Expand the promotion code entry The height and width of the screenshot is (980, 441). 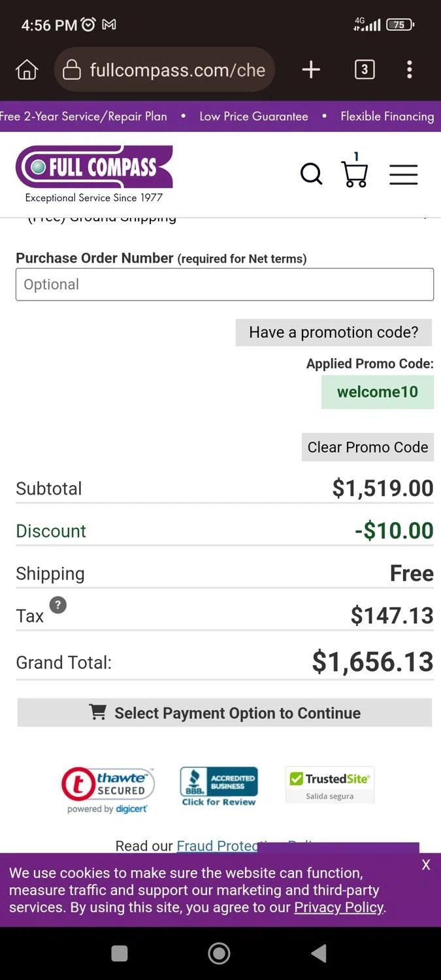(333, 333)
